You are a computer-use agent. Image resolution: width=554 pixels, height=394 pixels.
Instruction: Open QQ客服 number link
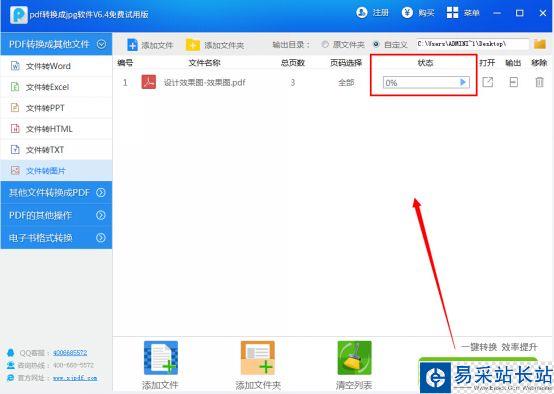tap(70, 353)
